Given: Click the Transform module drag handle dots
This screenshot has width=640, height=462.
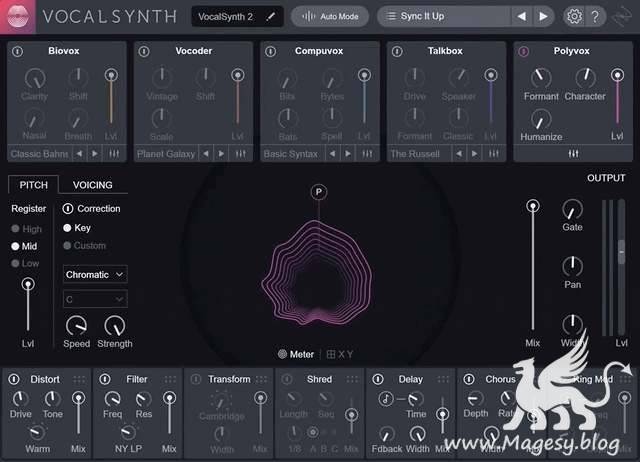Looking at the screenshot, I should pyautogui.click(x=261, y=380).
